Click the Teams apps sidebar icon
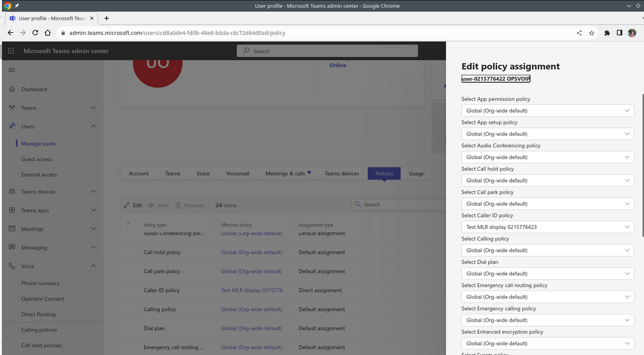Viewport: 644px width, 355px height. click(12, 211)
